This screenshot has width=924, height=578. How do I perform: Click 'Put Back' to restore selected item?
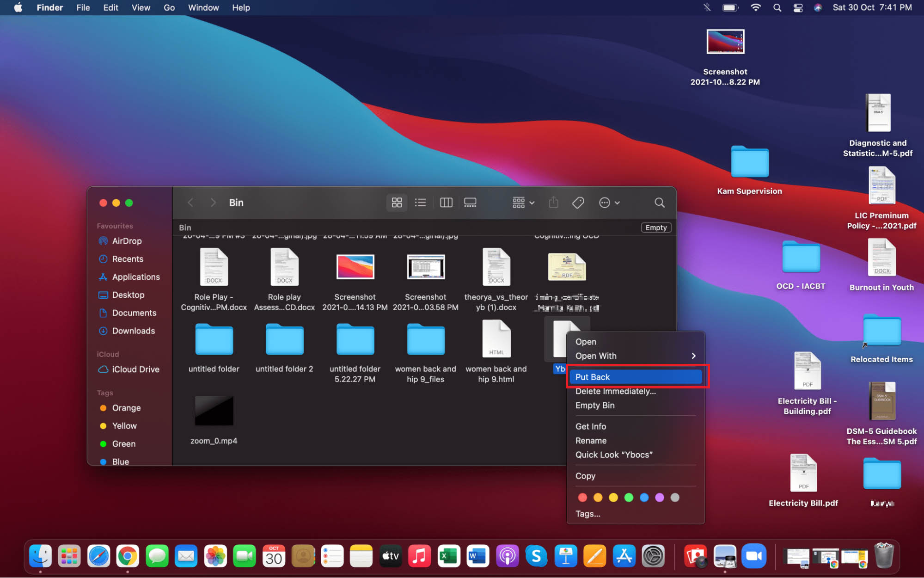tap(635, 376)
